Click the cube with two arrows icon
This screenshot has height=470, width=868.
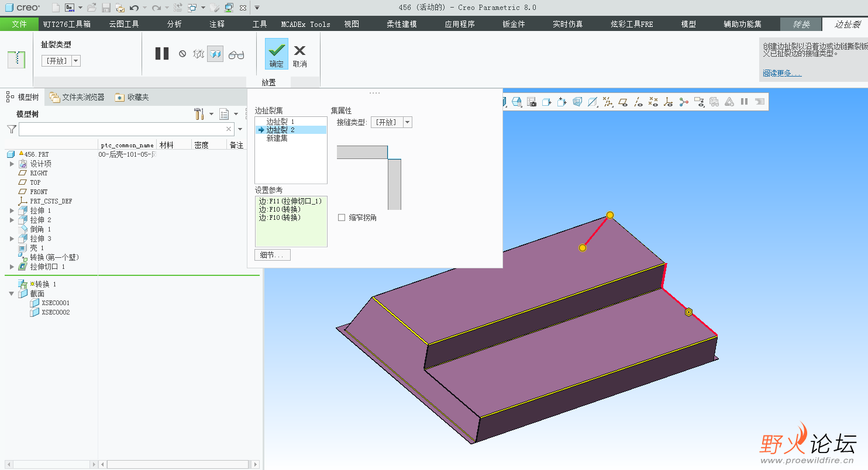[x=562, y=102]
